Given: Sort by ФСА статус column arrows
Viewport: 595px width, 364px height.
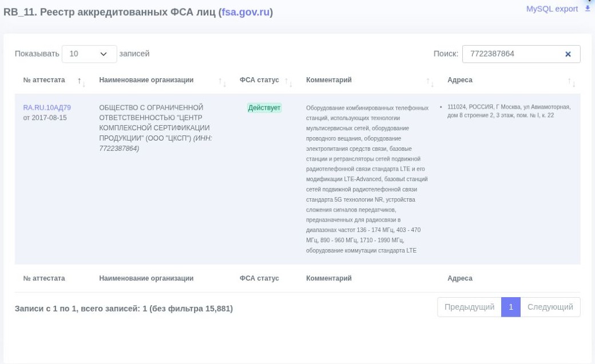Looking at the screenshot, I should (x=288, y=81).
